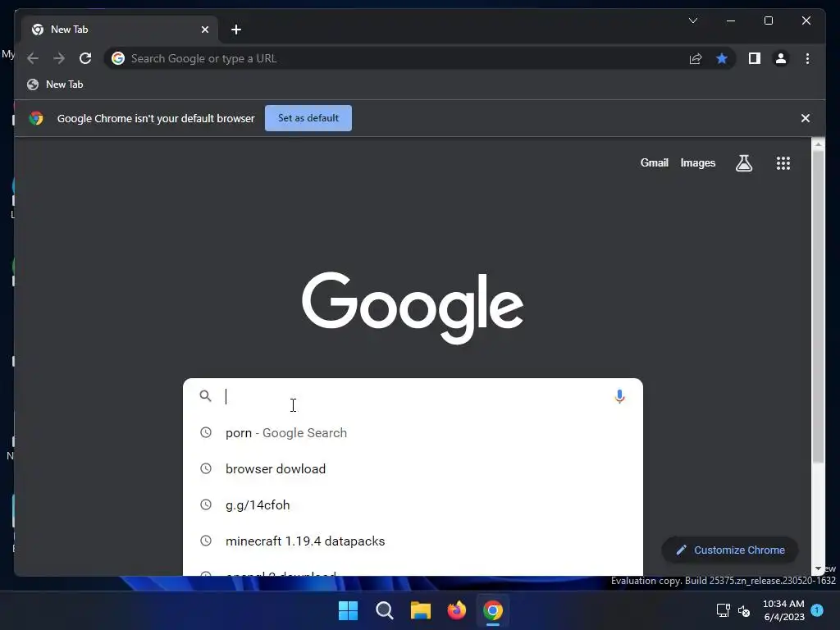Set Chrome as default browser
Viewport: 840px width, 630px height.
click(308, 118)
